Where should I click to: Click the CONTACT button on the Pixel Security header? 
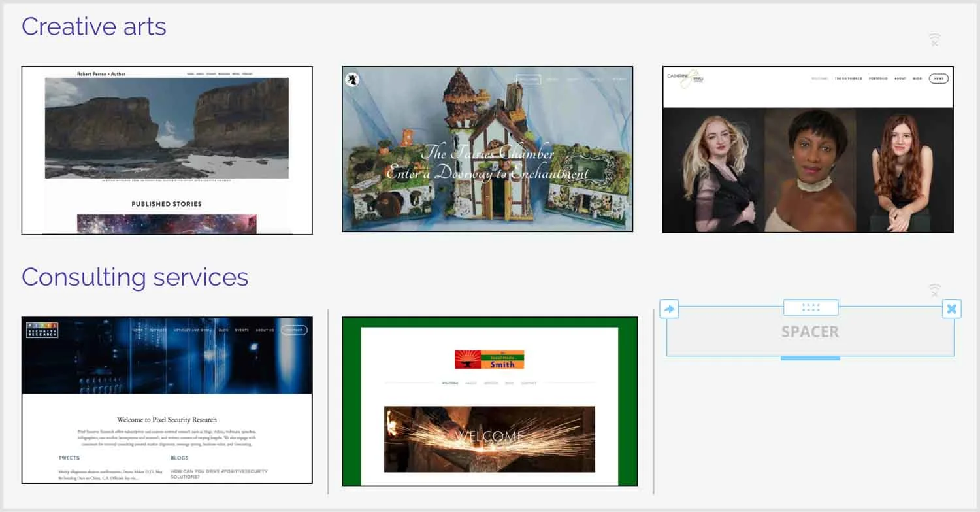click(x=294, y=330)
